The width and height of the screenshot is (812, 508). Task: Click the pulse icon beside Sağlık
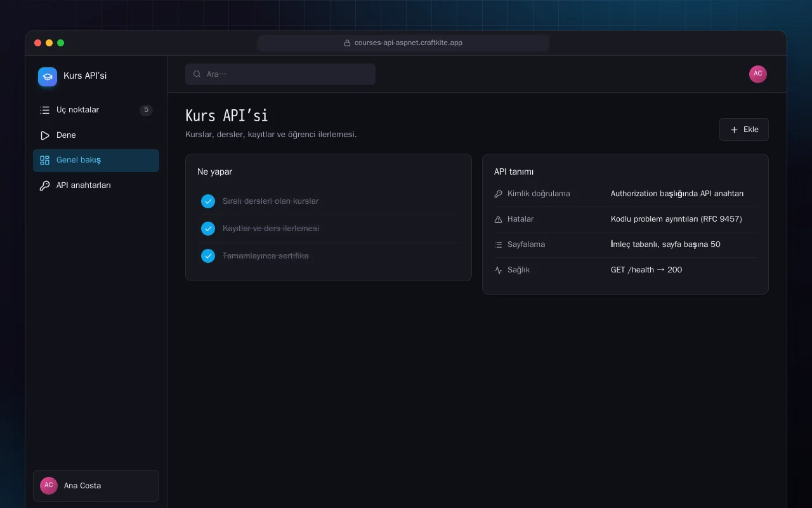click(x=498, y=270)
